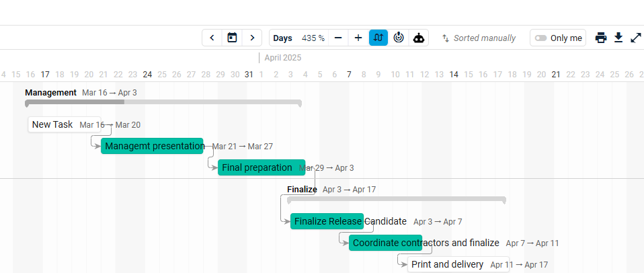Click the Management group progress bar
This screenshot has width=644, height=273.
(x=163, y=102)
